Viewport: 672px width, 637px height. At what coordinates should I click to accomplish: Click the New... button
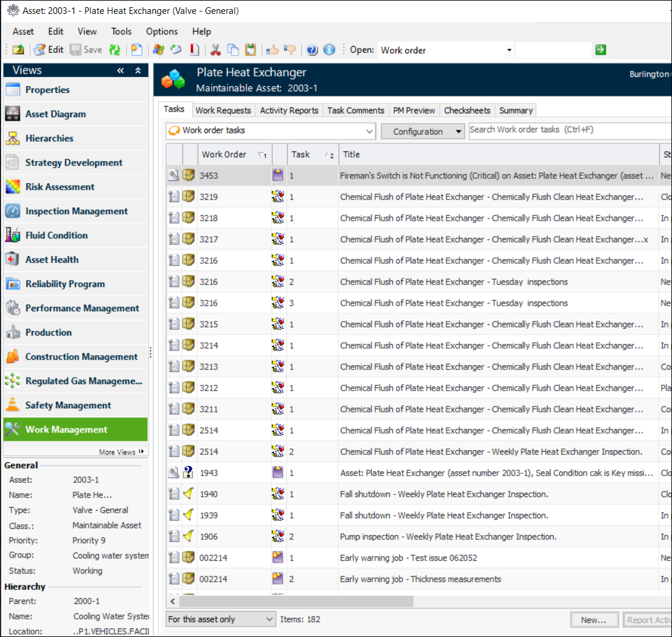pyautogui.click(x=593, y=619)
